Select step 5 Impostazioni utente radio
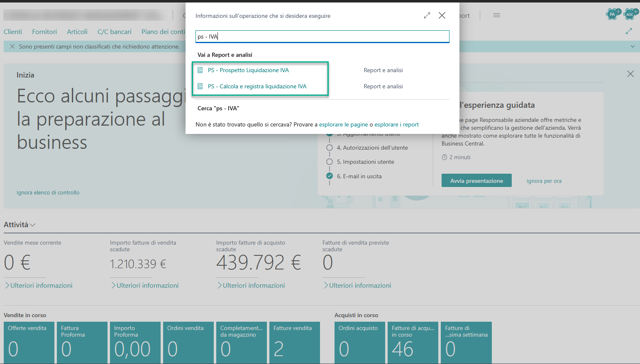Viewport: 640px width, 364px height. [x=330, y=162]
